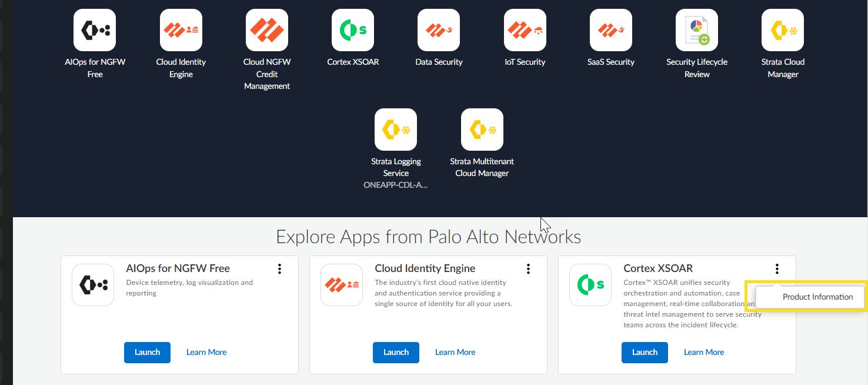Click Learn More on the Cortex XSOAR card
Image resolution: width=868 pixels, height=385 pixels.
[x=704, y=352]
